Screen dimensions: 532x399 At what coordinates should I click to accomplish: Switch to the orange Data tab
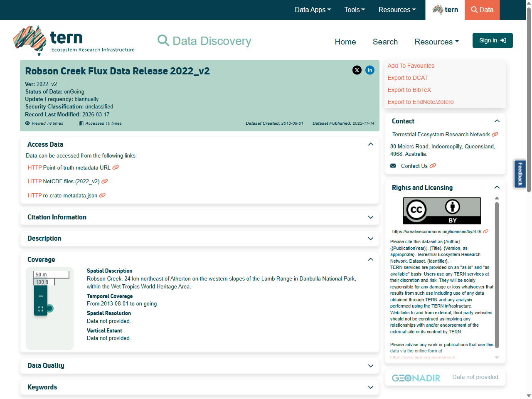pyautogui.click(x=482, y=10)
